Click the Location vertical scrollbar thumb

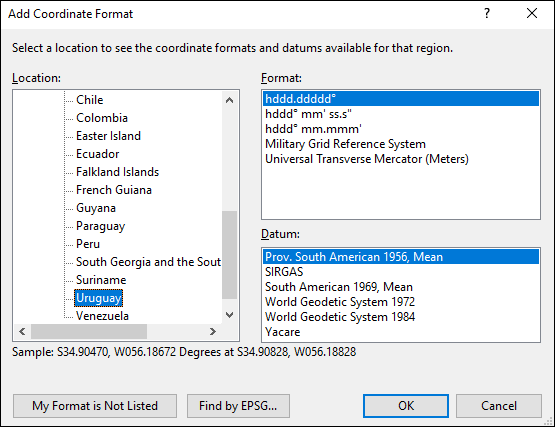pos(229,255)
